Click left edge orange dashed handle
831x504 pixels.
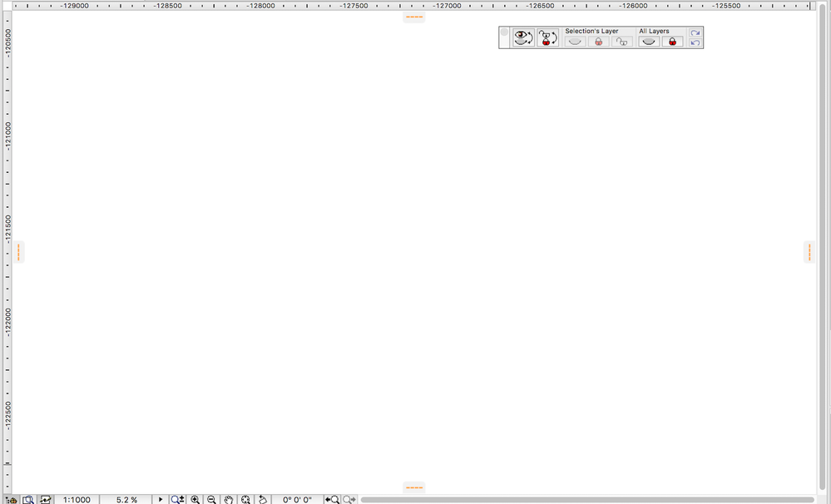click(x=18, y=252)
